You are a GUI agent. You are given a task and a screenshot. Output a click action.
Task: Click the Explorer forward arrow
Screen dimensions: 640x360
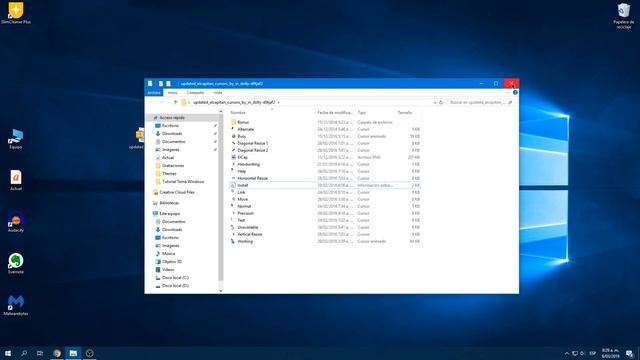[x=161, y=102]
